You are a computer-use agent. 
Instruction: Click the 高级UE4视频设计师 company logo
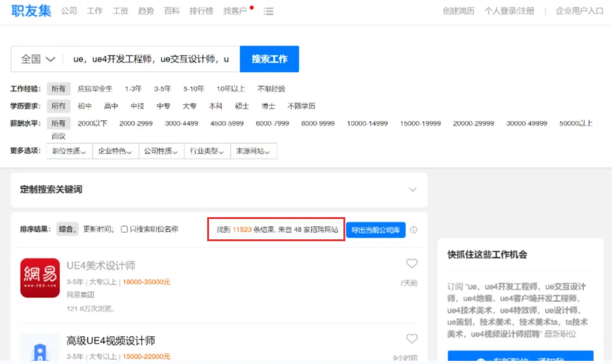(x=40, y=348)
